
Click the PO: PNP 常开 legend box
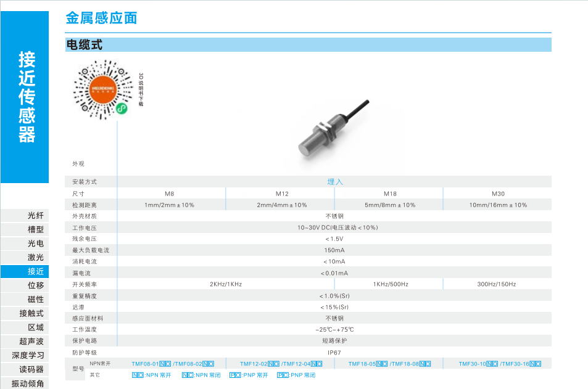click(234, 375)
